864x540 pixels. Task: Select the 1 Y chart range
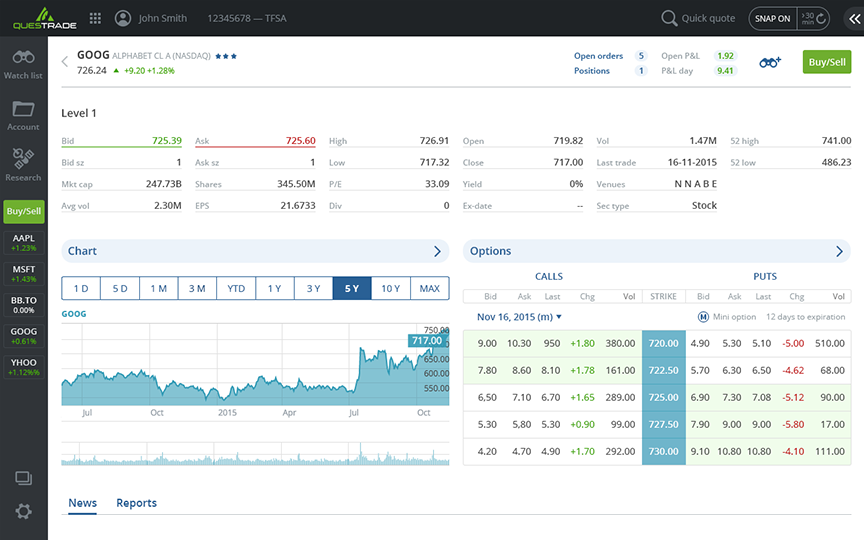pyautogui.click(x=275, y=288)
